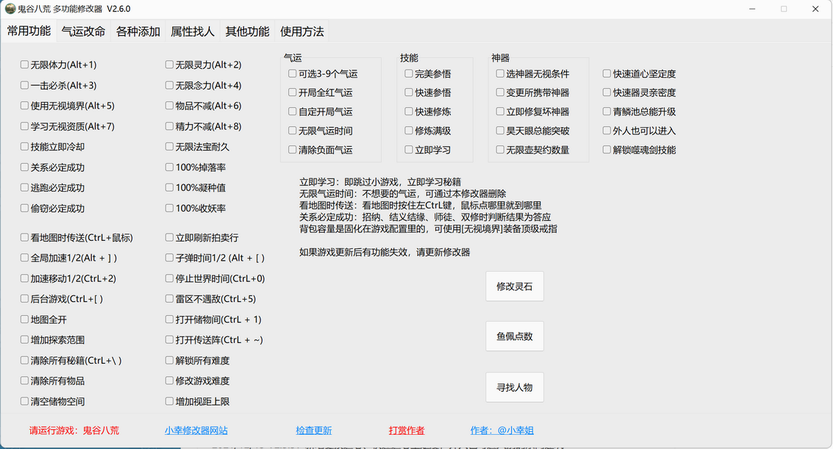Switch to the 常用功能 tab
The width and height of the screenshot is (833, 449).
pos(29,31)
